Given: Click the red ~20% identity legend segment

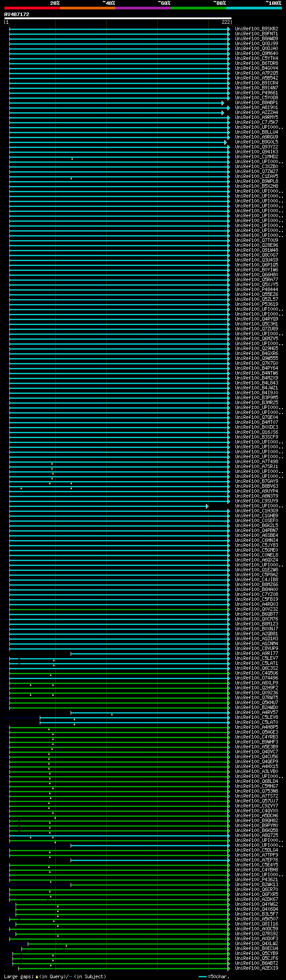Looking at the screenshot, I should [x=32, y=8].
